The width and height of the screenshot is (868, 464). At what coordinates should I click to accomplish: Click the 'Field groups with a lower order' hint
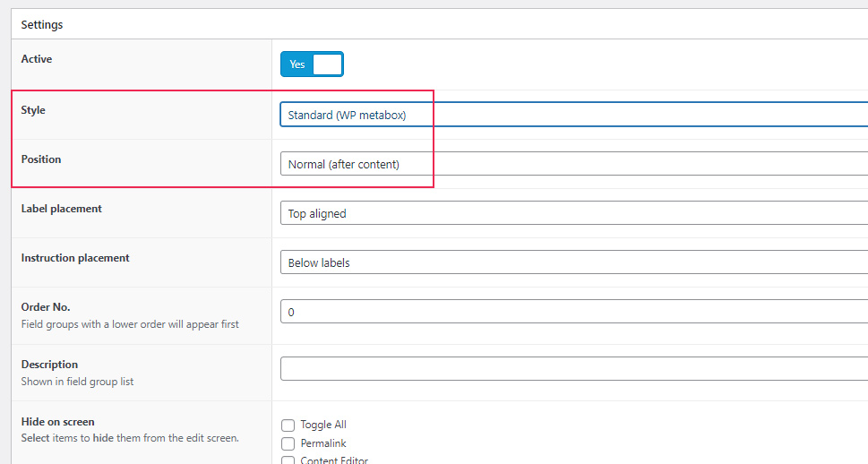click(x=130, y=324)
